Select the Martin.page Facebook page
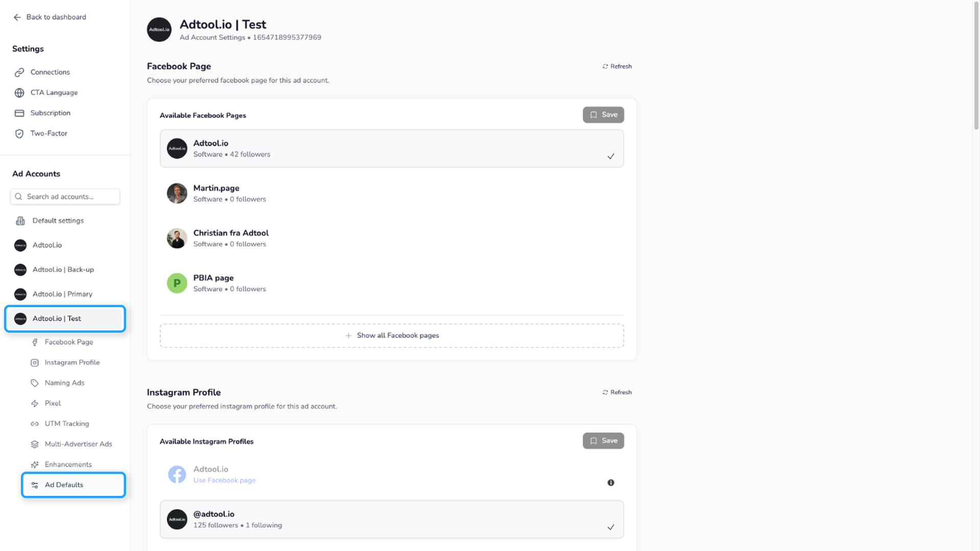Screen dimensions: 980x551 click(x=391, y=193)
